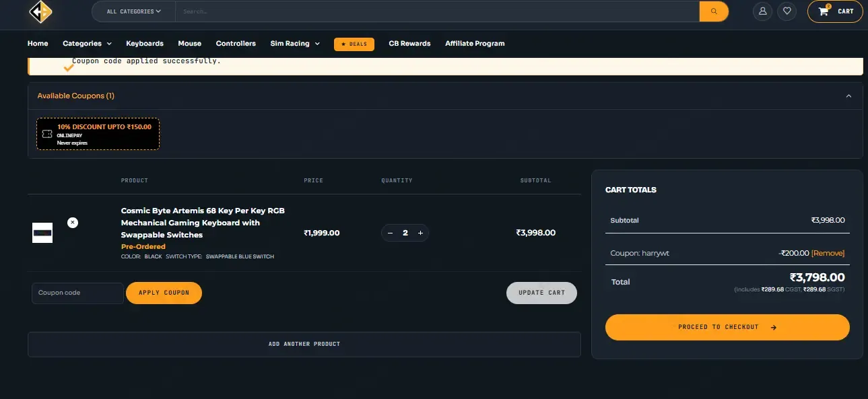This screenshot has width=868, height=399.
Task: Open the Cosmic Byte Artemis product link
Action: coord(203,223)
